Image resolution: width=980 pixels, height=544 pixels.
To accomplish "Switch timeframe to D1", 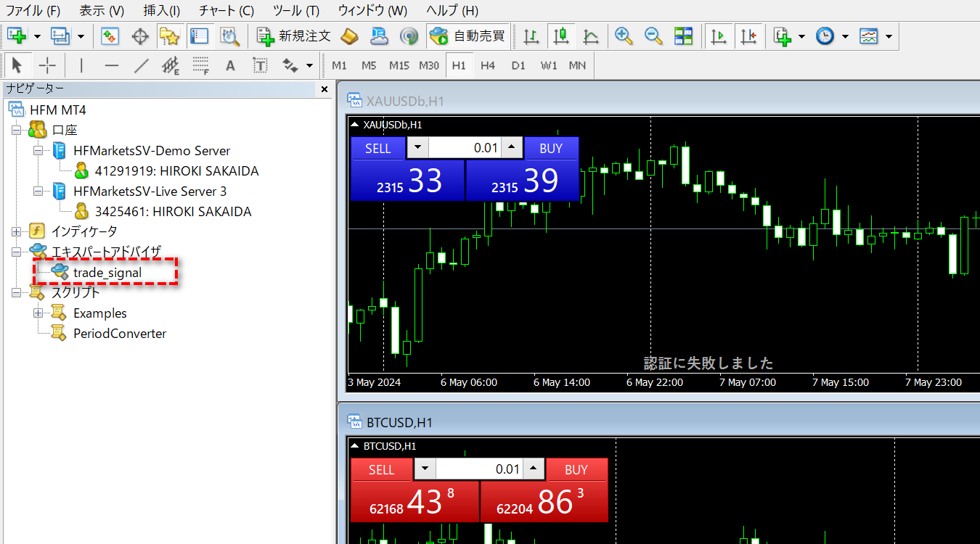I will click(x=518, y=65).
